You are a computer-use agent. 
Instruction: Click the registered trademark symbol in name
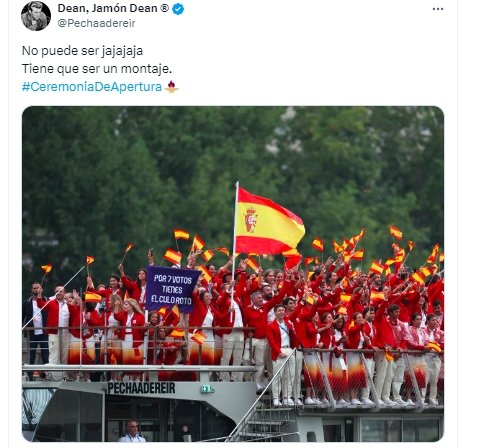coord(164,8)
